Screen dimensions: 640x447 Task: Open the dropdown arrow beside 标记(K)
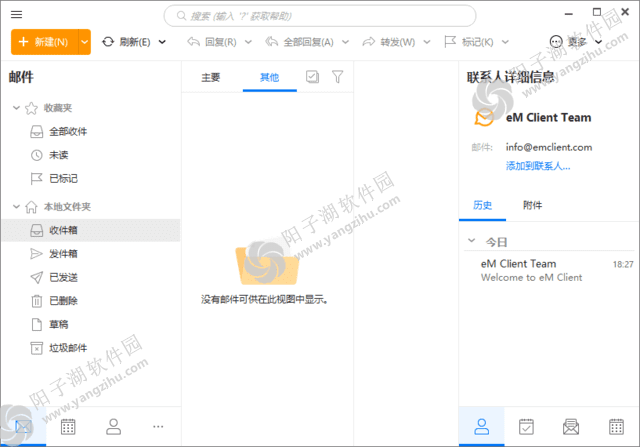[x=505, y=42]
